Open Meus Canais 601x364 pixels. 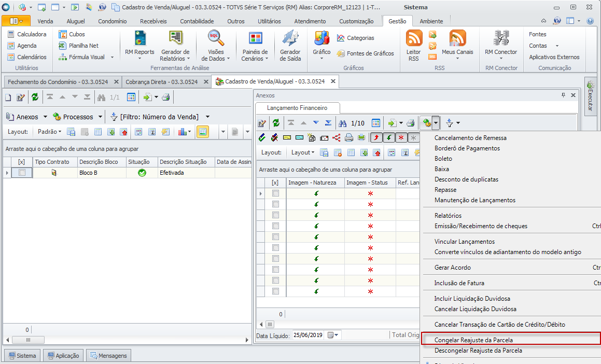pos(458,45)
